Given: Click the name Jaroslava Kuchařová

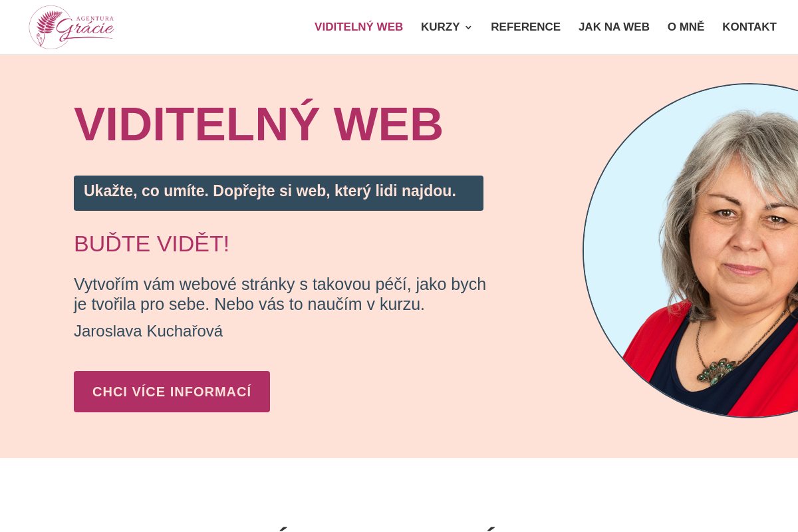Looking at the screenshot, I should (148, 331).
